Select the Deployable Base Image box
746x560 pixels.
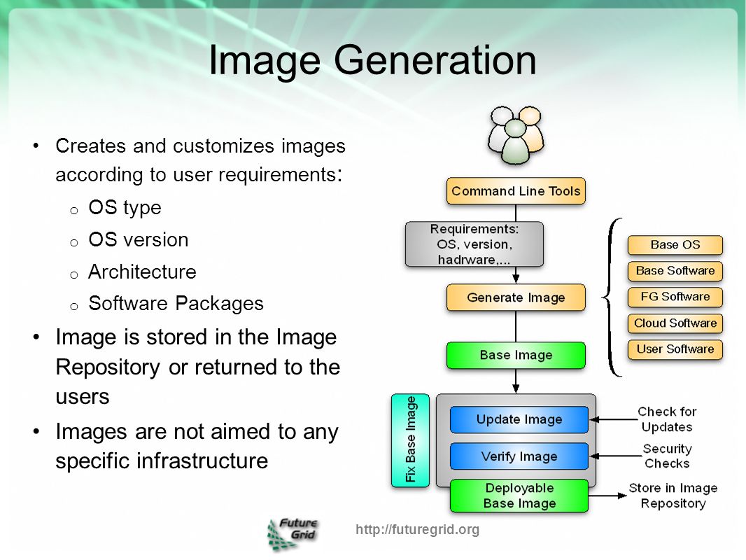pyautogui.click(x=519, y=496)
